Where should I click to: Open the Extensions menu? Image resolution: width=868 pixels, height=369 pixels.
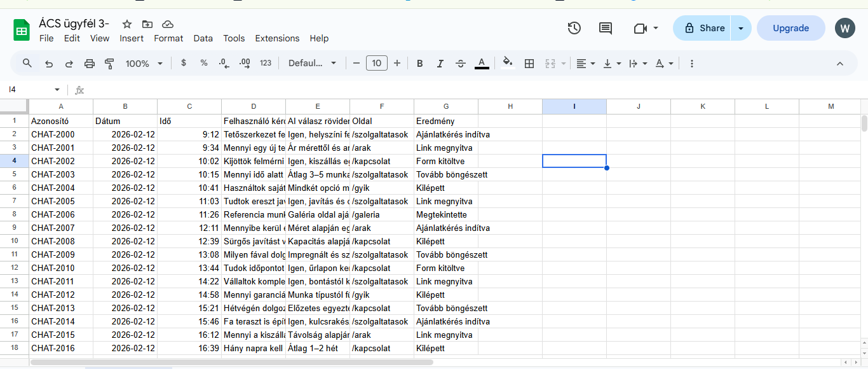(x=277, y=38)
